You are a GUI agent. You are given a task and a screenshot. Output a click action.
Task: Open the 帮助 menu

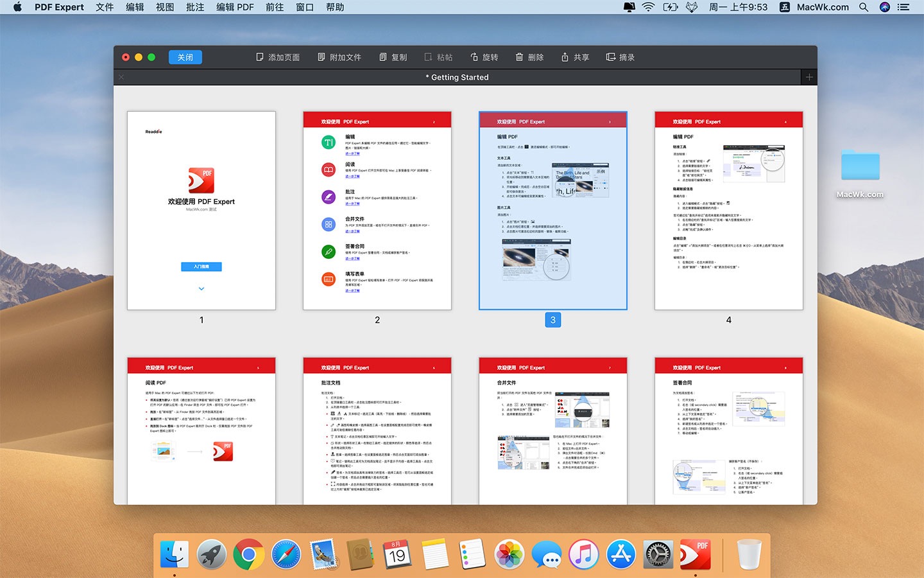coord(335,7)
